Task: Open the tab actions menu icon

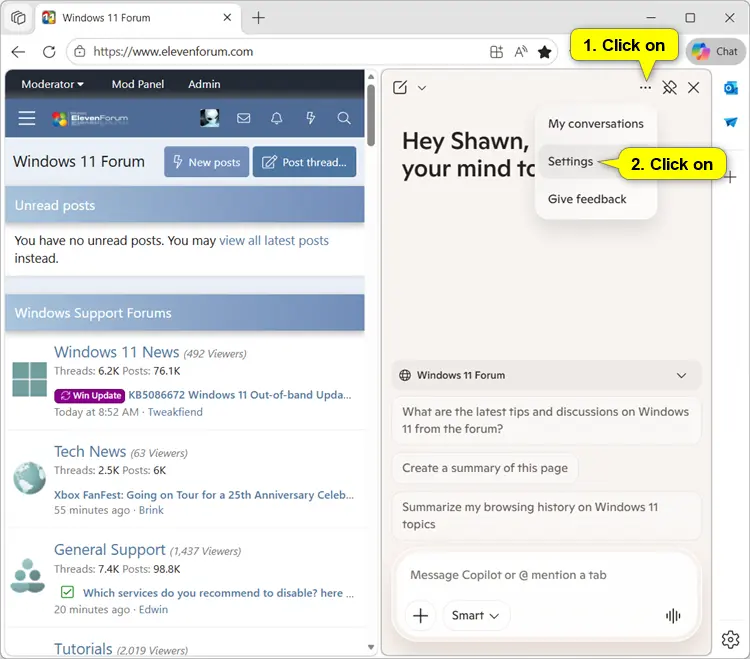Action: click(x=18, y=18)
